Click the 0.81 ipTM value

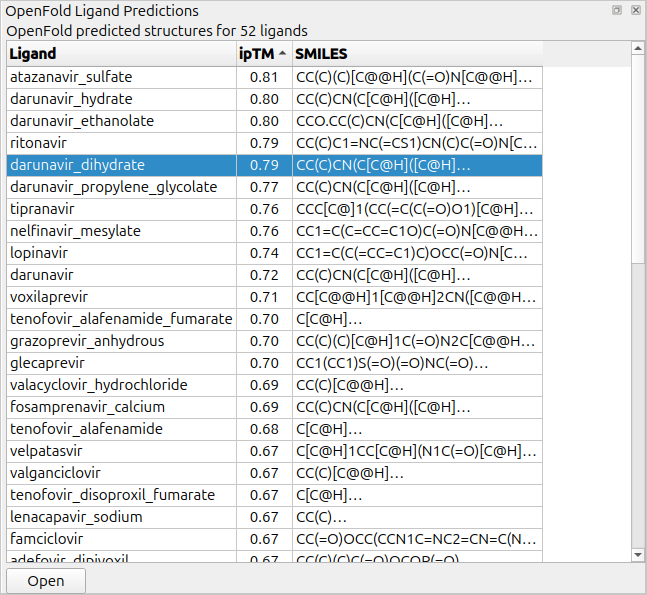(x=264, y=77)
